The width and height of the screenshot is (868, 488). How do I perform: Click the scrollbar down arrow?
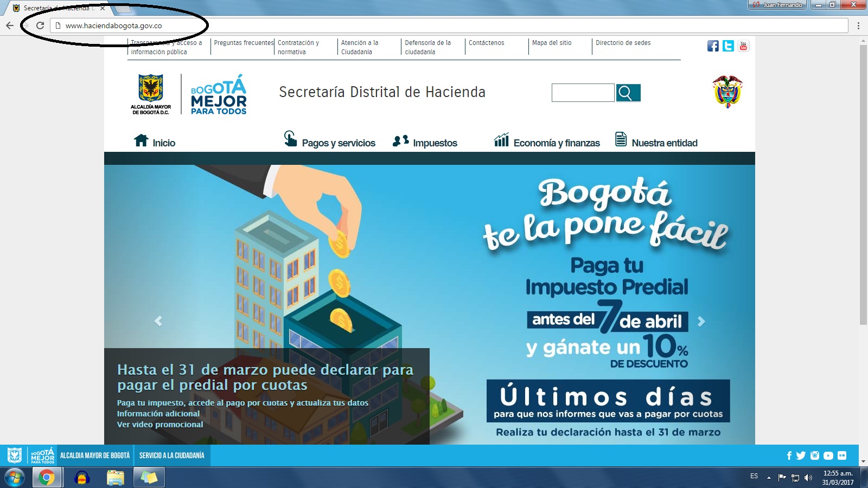click(863, 461)
